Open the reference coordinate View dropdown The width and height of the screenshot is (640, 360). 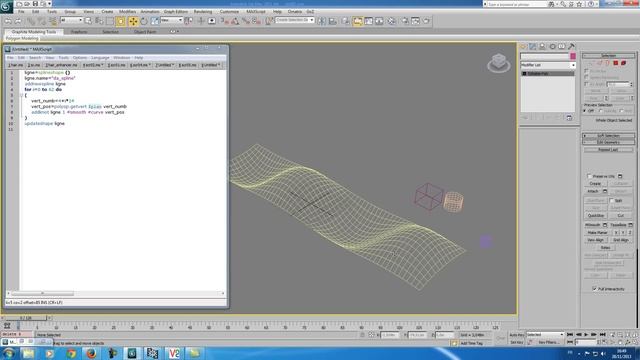tap(171, 20)
